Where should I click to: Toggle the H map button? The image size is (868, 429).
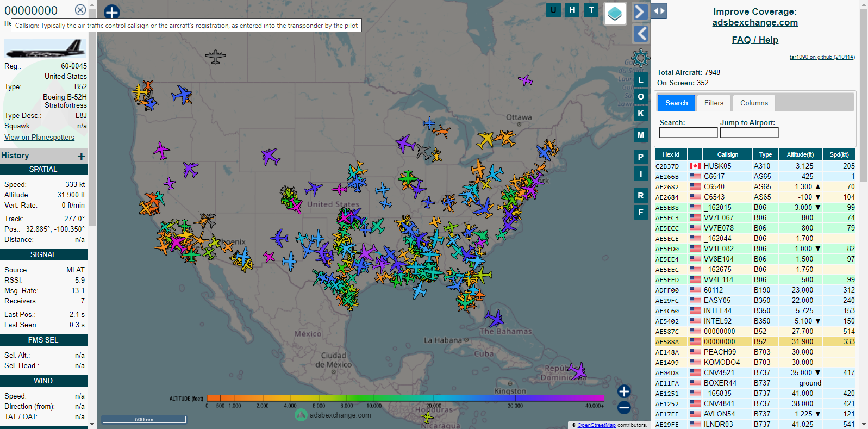point(572,10)
